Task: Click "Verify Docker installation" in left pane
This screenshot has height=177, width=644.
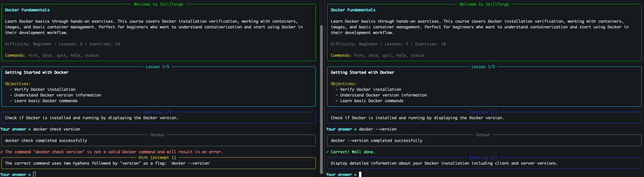Action: click(45, 90)
